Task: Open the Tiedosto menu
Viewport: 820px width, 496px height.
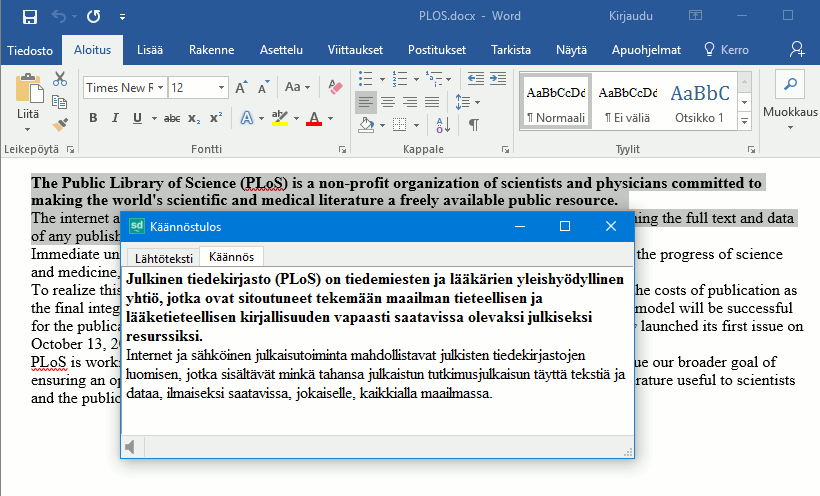Action: click(30, 50)
